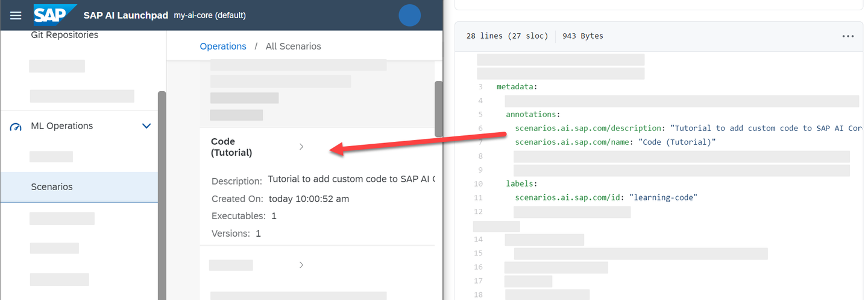Click the Executables count row
This screenshot has width=868, height=300.
[244, 216]
